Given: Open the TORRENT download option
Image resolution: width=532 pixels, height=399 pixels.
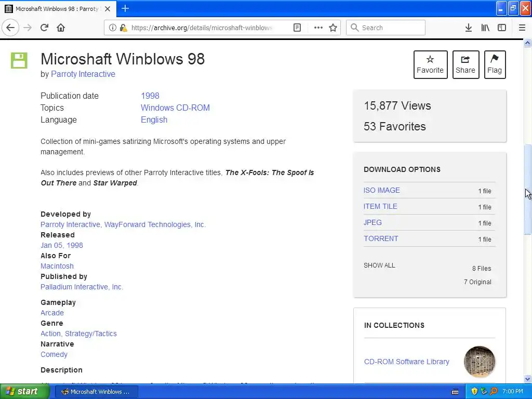Looking at the screenshot, I should click(x=381, y=238).
